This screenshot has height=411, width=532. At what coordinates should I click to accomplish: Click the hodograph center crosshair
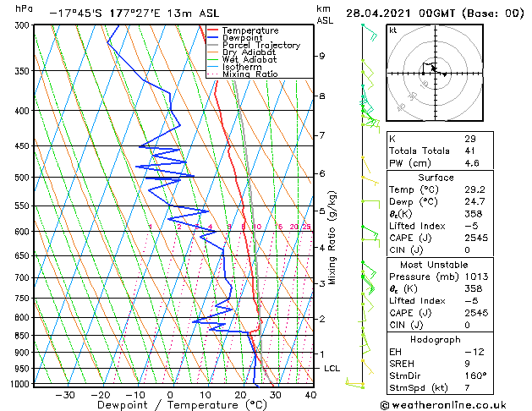pos(435,73)
